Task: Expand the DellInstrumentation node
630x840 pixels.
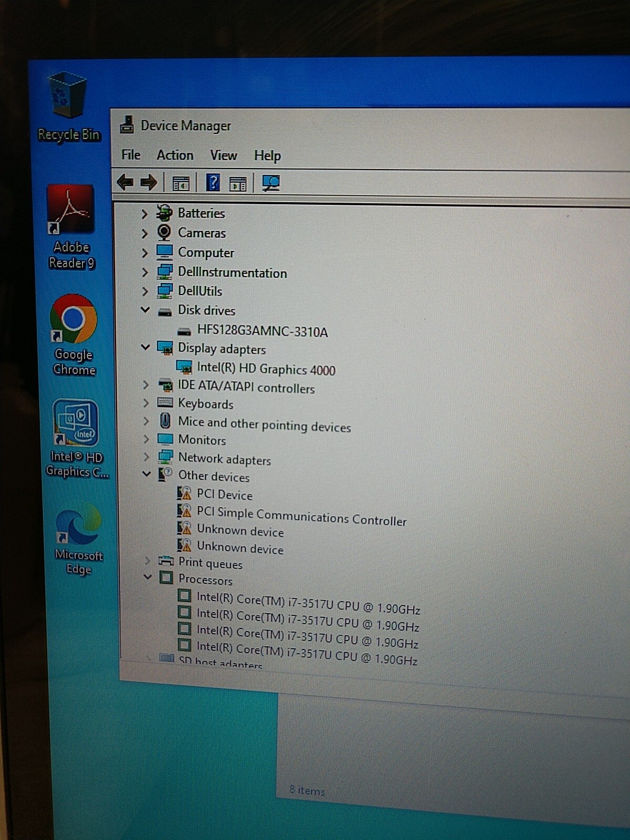Action: (x=145, y=272)
